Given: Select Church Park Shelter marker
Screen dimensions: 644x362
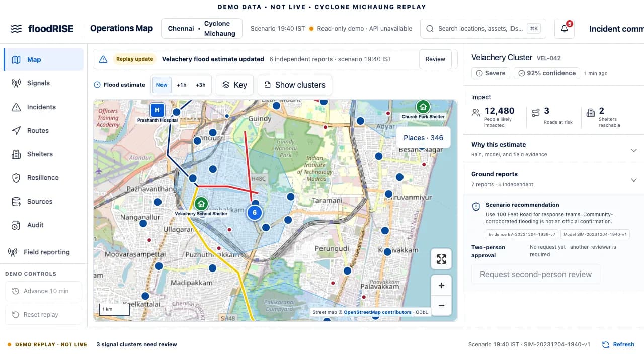Looking at the screenshot, I should coord(423,106).
